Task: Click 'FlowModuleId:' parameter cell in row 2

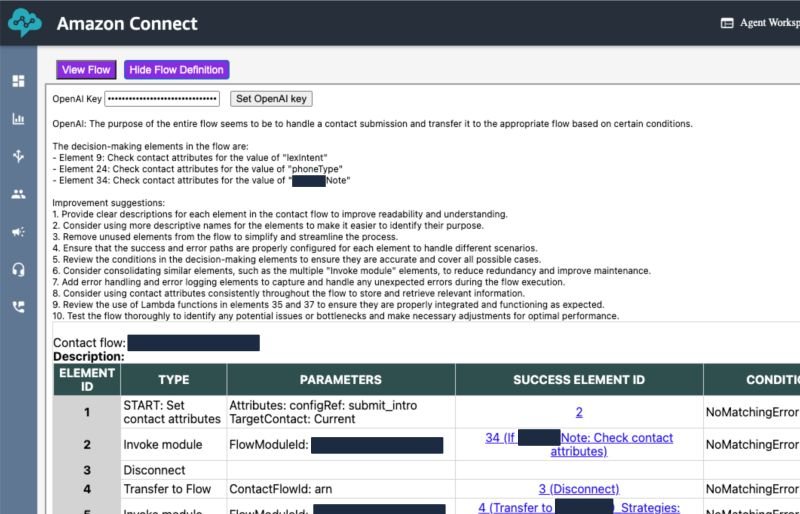Action: pyautogui.click(x=340, y=445)
